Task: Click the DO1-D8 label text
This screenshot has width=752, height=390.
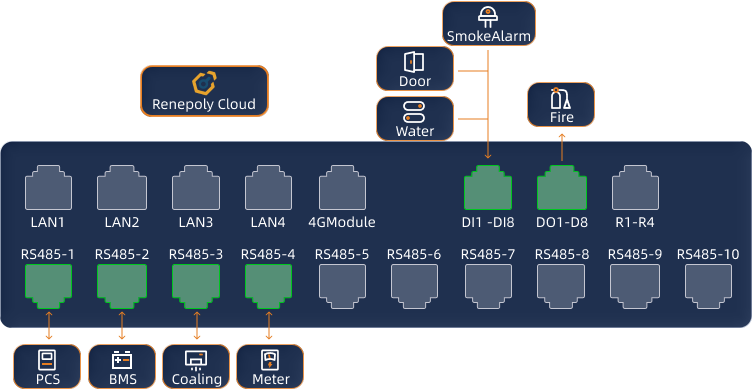Action: click(x=562, y=223)
